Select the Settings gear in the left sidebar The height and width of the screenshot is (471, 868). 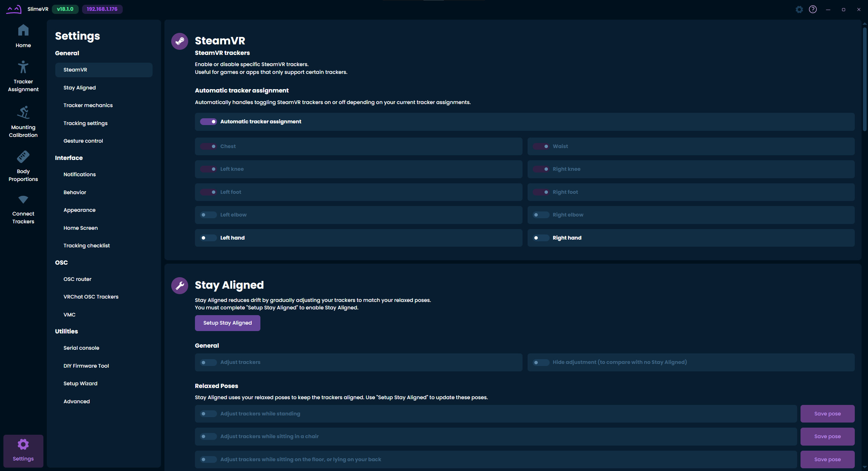coord(23,451)
